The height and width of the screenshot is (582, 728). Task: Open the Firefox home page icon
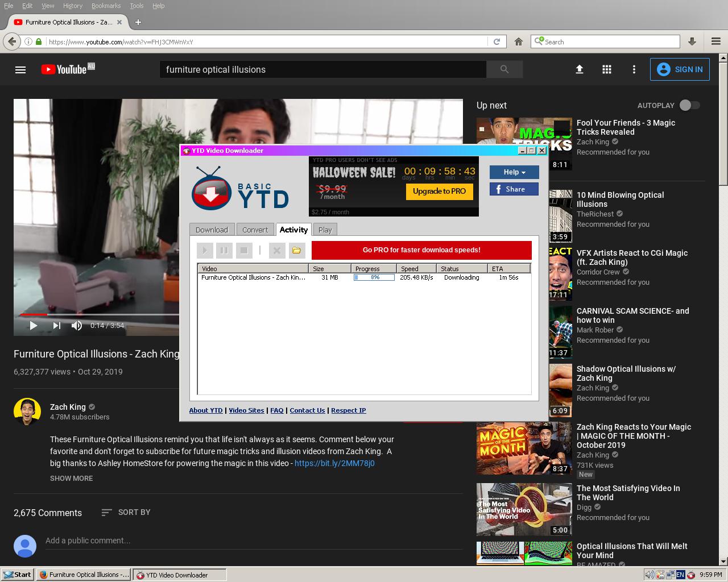519,41
